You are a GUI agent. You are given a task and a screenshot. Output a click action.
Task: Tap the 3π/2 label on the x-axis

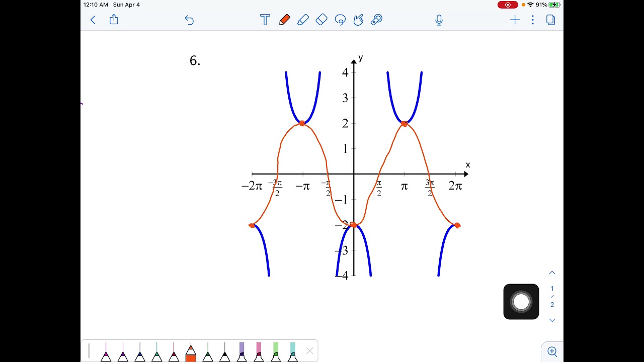430,188
